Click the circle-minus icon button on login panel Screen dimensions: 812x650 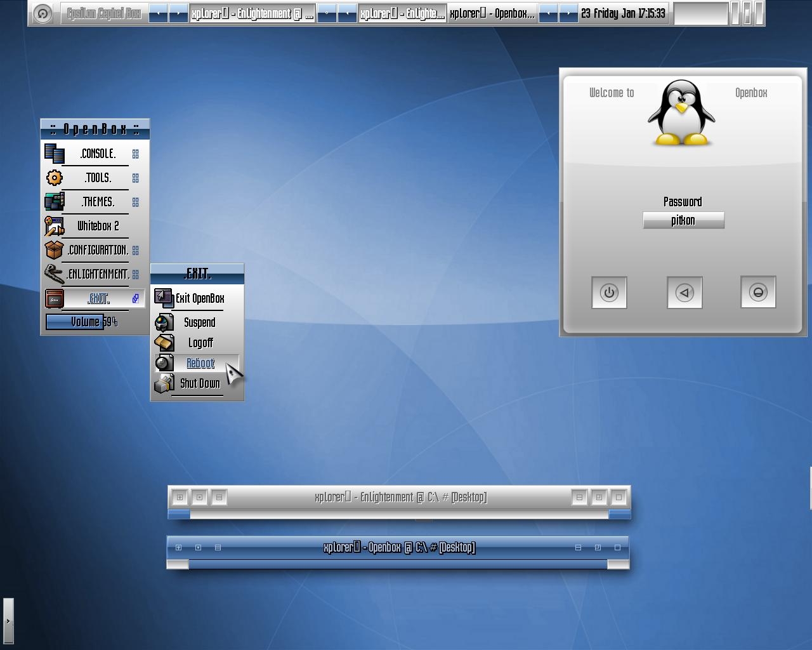click(x=758, y=292)
